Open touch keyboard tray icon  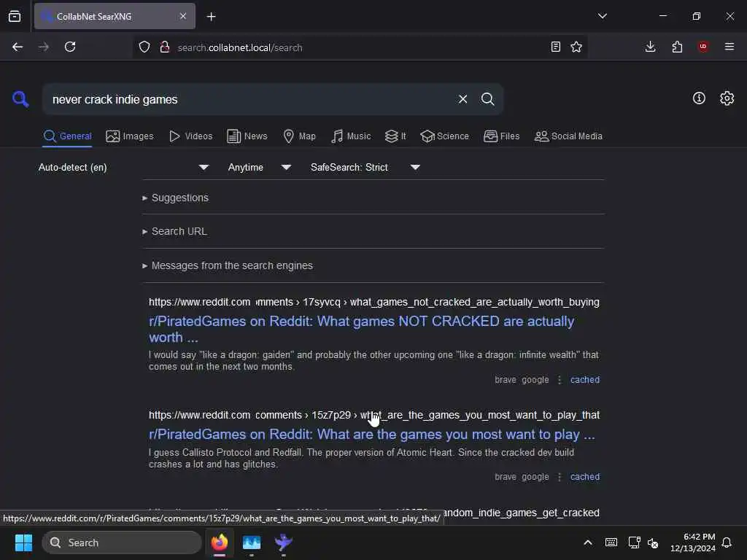[611, 542]
